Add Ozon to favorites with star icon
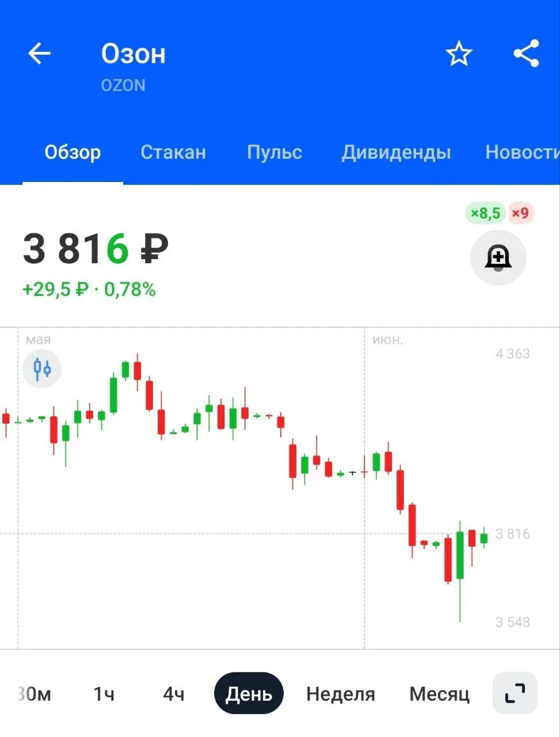Viewport: 560px width, 737px height. click(459, 54)
